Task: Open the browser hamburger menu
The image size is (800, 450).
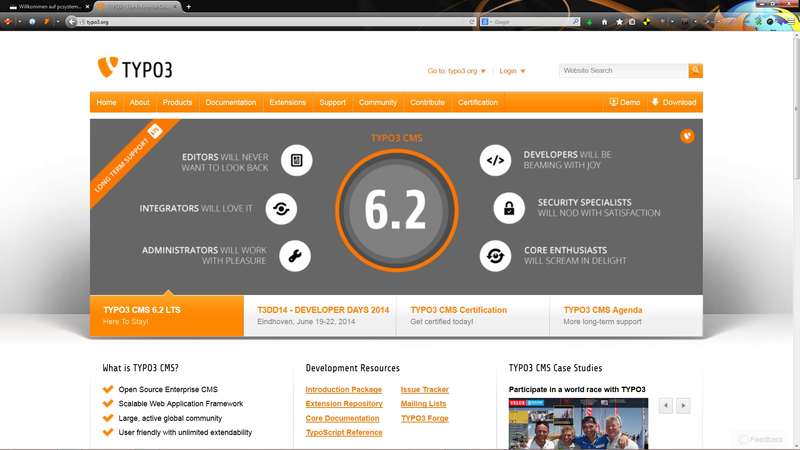Action: [x=792, y=21]
